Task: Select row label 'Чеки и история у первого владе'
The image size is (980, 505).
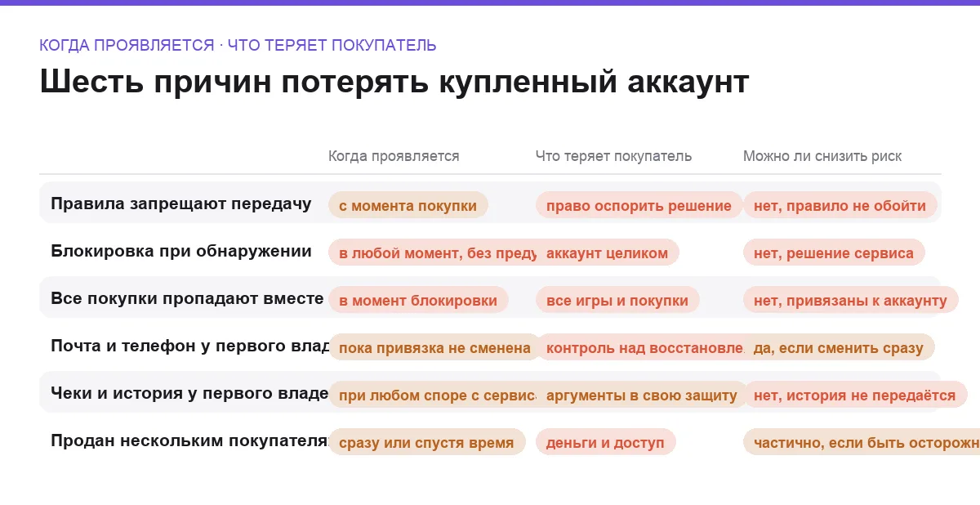Action: [x=189, y=394]
